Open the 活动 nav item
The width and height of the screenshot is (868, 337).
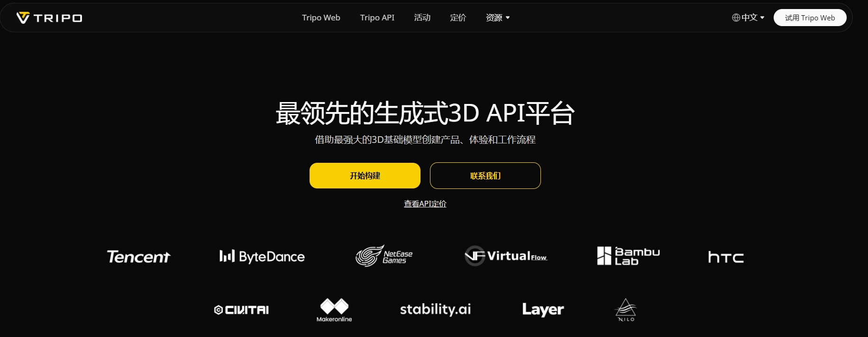[x=422, y=18]
